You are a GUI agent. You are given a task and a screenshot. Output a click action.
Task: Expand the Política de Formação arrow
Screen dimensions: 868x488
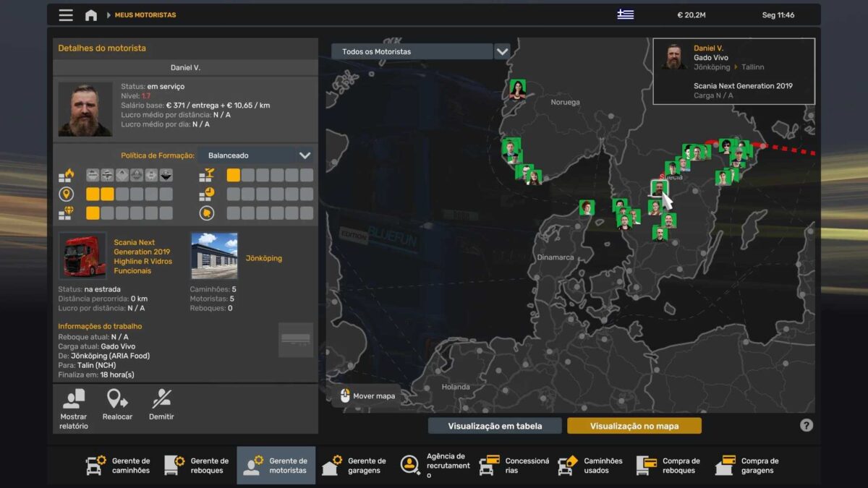pos(305,155)
